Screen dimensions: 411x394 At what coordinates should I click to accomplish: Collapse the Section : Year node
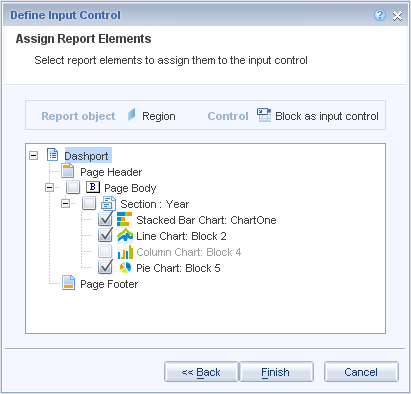65,203
